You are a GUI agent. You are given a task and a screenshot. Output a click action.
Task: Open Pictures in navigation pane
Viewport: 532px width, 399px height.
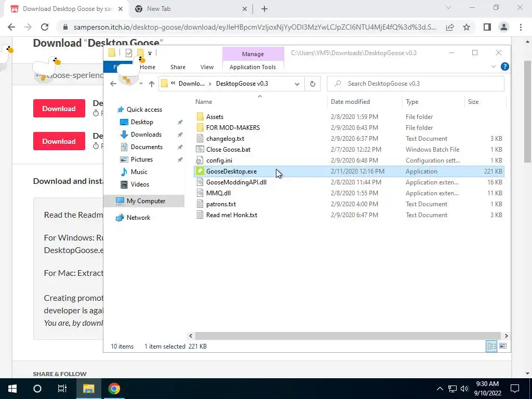point(142,159)
